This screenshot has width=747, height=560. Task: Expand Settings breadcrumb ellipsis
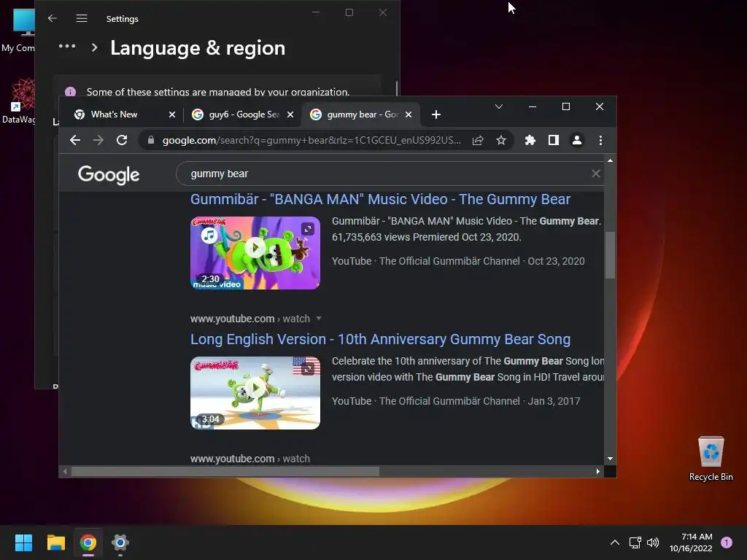pyautogui.click(x=66, y=47)
